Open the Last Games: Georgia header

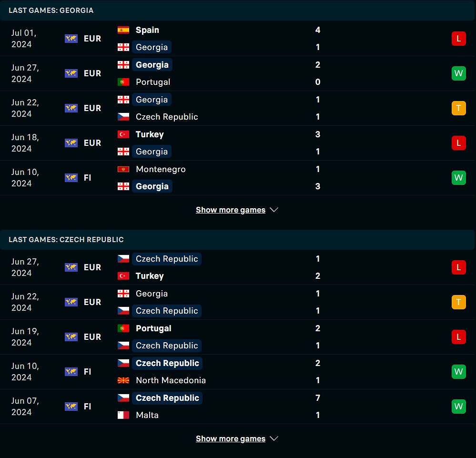[x=51, y=10]
